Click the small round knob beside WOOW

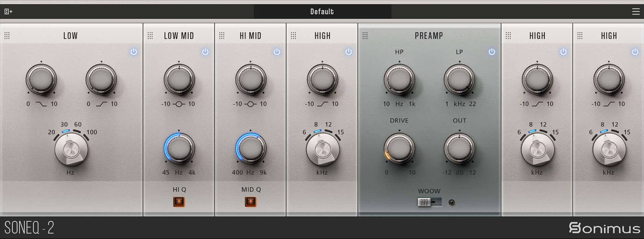451,202
